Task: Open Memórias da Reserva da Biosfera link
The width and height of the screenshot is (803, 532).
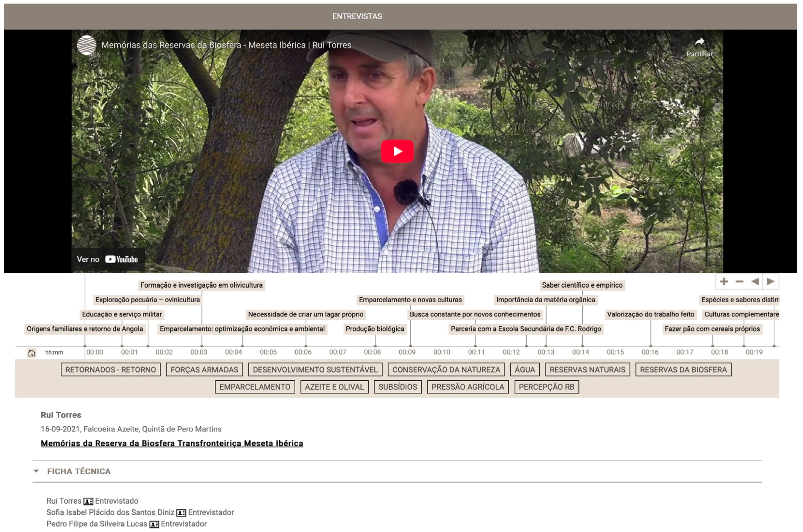Action: (x=172, y=444)
